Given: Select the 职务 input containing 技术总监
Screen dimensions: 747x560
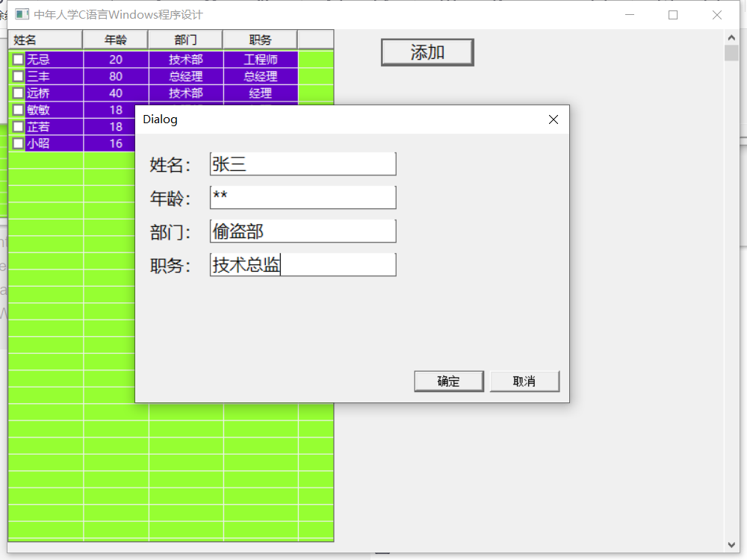Looking at the screenshot, I should click(303, 264).
